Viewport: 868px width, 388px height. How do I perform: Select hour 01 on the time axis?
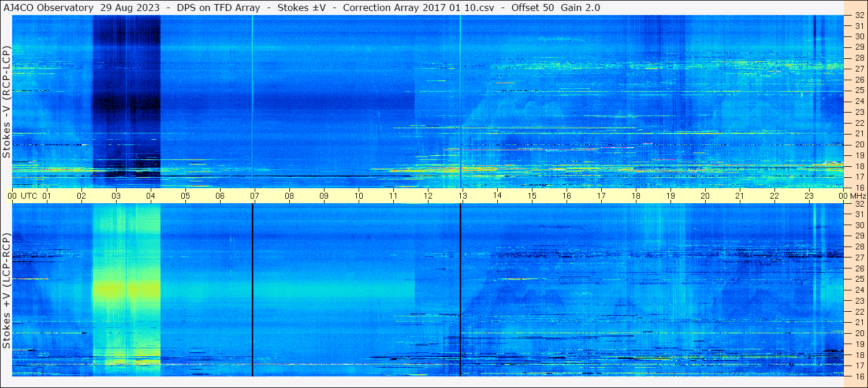pyautogui.click(x=47, y=196)
